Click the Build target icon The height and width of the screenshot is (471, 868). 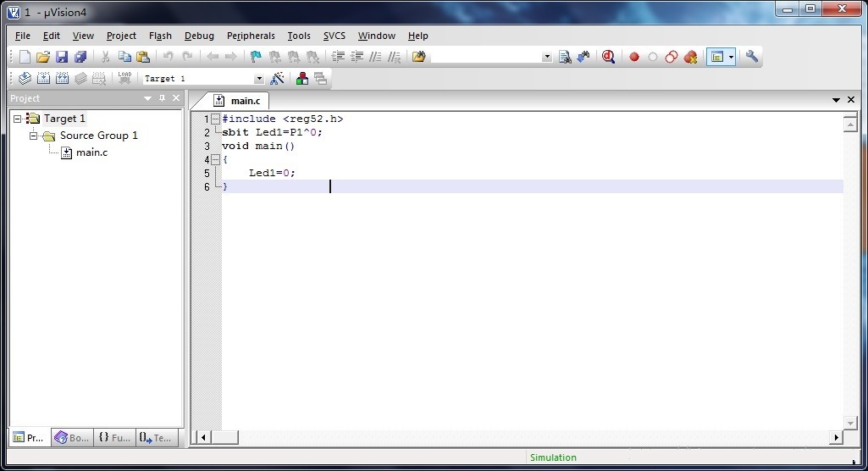(x=43, y=79)
